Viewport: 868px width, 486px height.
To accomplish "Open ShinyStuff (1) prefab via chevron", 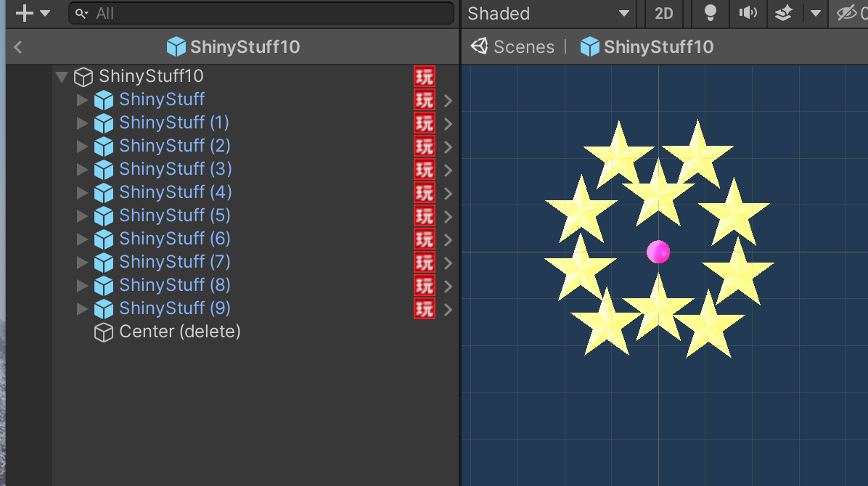I will coord(449,124).
